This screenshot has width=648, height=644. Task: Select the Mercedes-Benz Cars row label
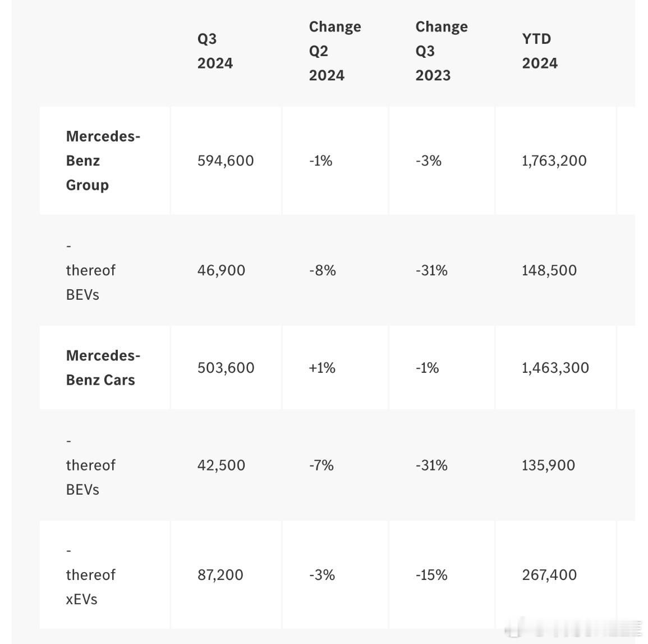pyautogui.click(x=103, y=368)
